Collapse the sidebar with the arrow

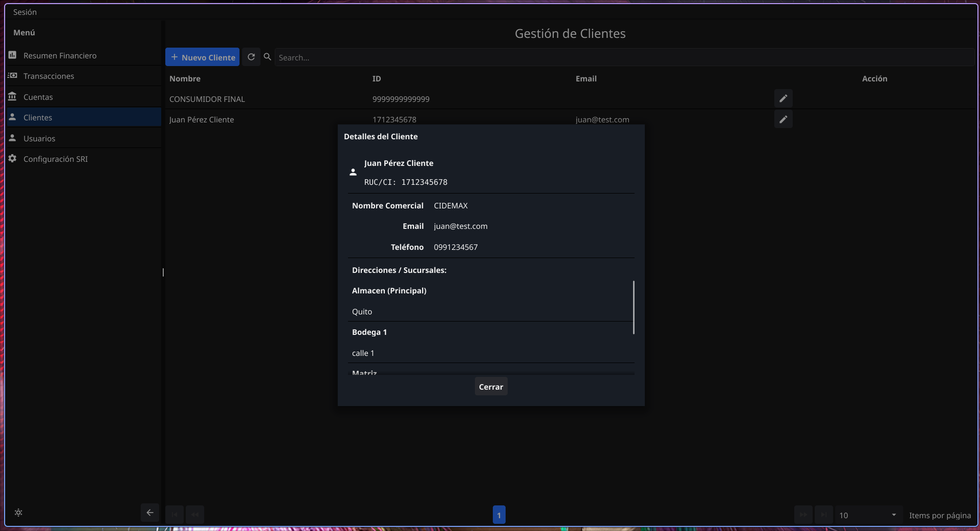(x=149, y=513)
